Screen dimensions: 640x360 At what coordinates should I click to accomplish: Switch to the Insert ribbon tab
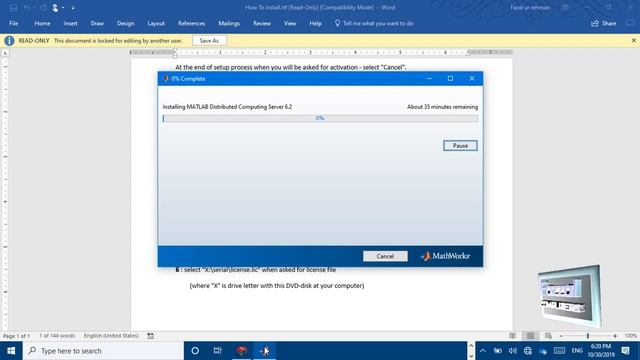[x=70, y=23]
